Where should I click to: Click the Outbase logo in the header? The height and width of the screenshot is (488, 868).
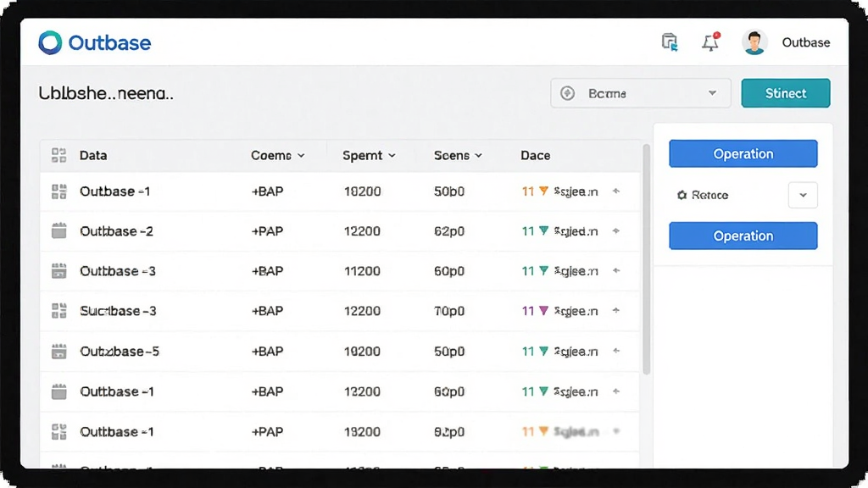(x=95, y=42)
